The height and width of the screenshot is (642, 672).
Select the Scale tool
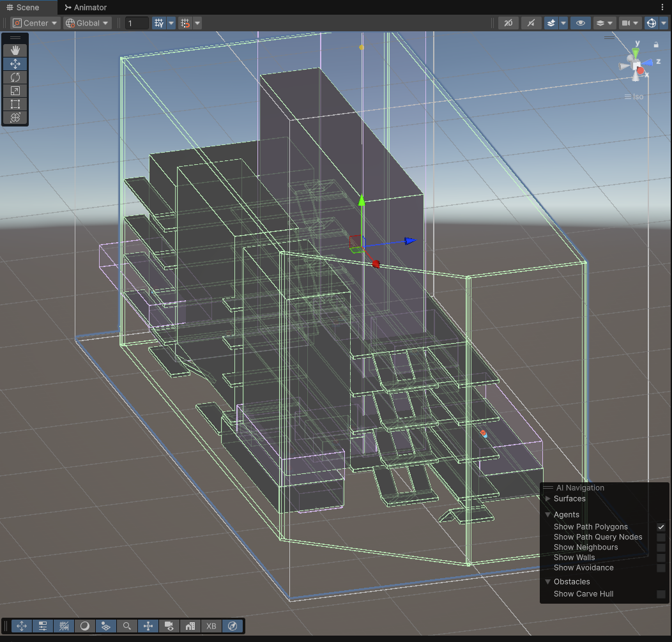(x=15, y=91)
